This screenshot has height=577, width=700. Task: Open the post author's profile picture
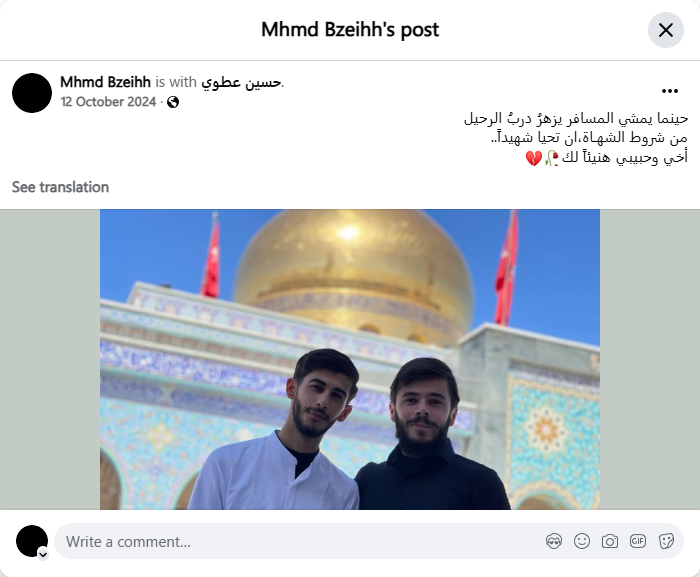tap(32, 93)
